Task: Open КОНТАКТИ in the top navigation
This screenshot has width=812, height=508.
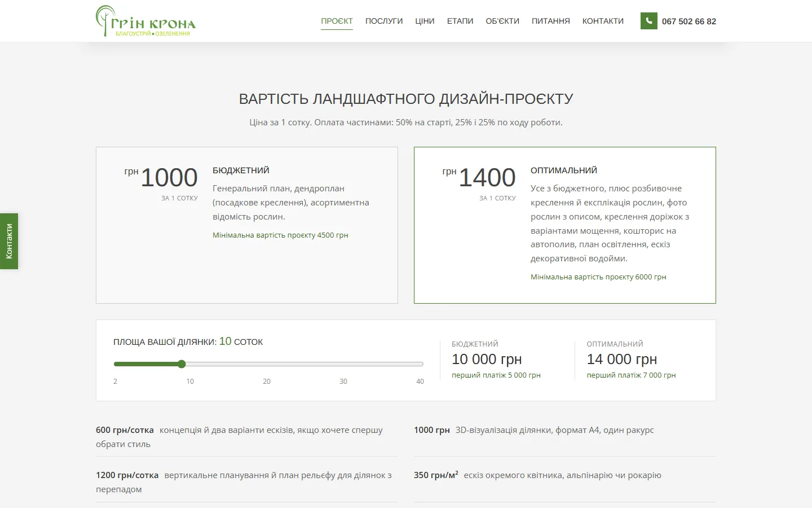Action: click(x=603, y=21)
